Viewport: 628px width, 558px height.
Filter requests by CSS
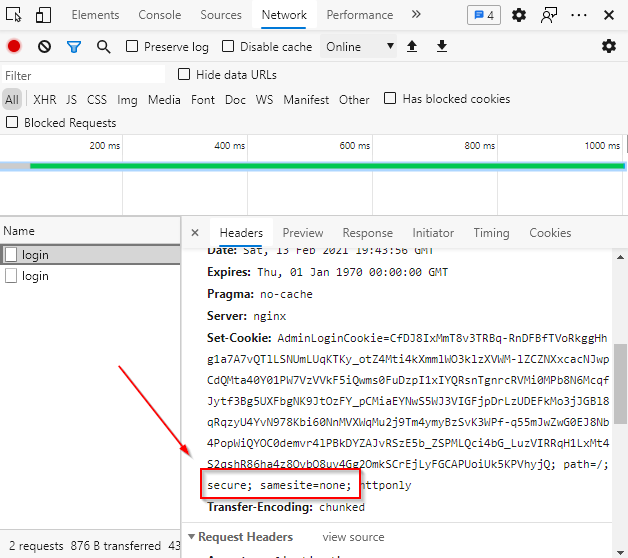point(97,99)
